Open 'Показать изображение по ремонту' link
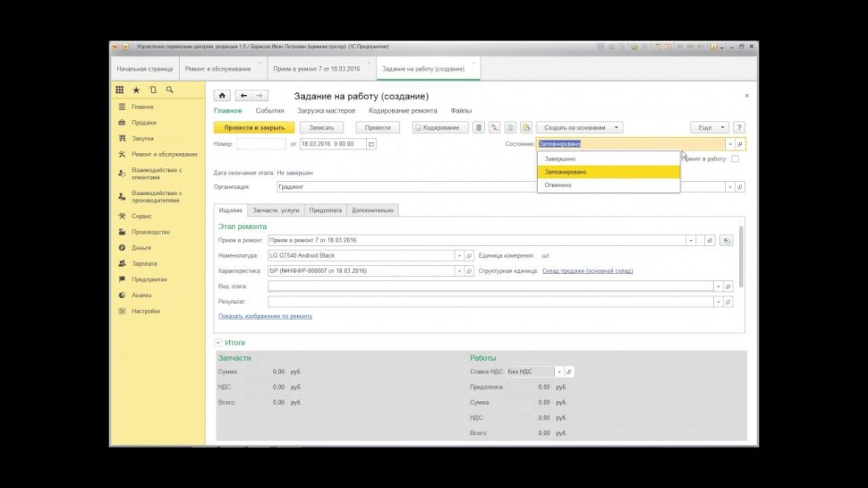868x488 pixels. [x=265, y=317]
